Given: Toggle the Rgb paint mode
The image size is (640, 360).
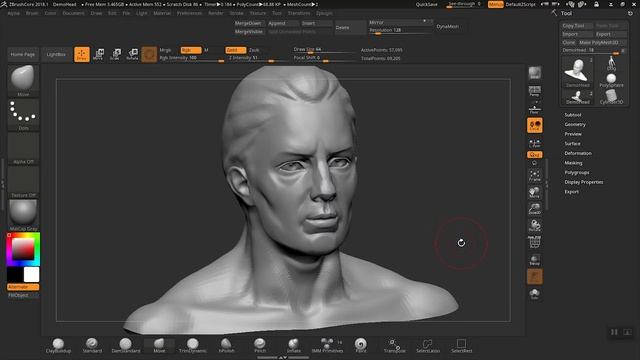Looking at the screenshot, I should tap(191, 50).
